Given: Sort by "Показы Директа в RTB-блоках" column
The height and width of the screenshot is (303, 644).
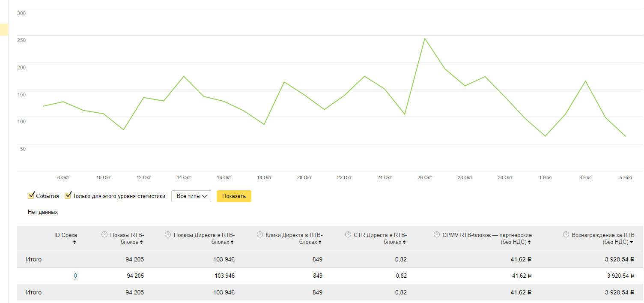Looking at the screenshot, I should 232,242.
